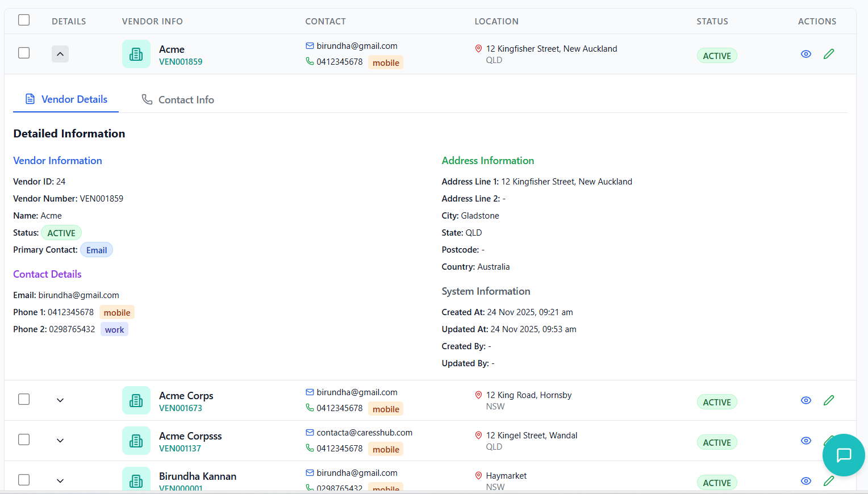Tick the checkbox for the Acme Corps row
Image resolution: width=868 pixels, height=494 pixels.
click(24, 399)
